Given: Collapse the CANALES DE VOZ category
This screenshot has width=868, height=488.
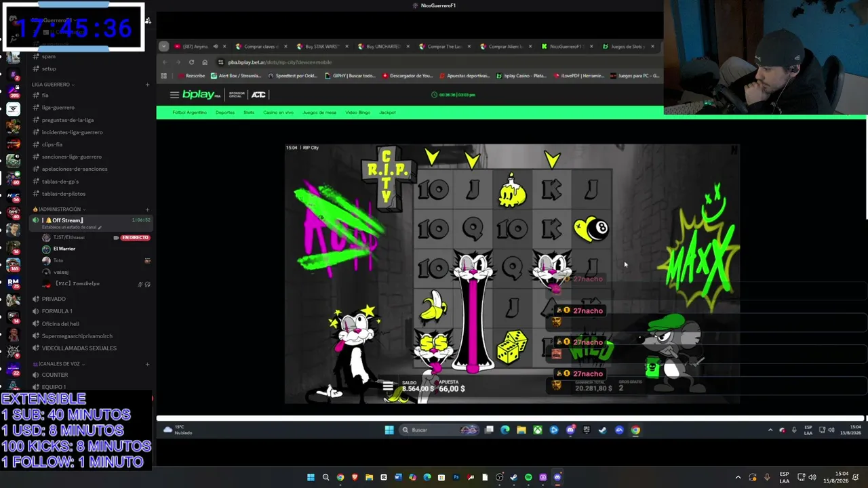Looking at the screenshot, I should pyautogui.click(x=59, y=364).
